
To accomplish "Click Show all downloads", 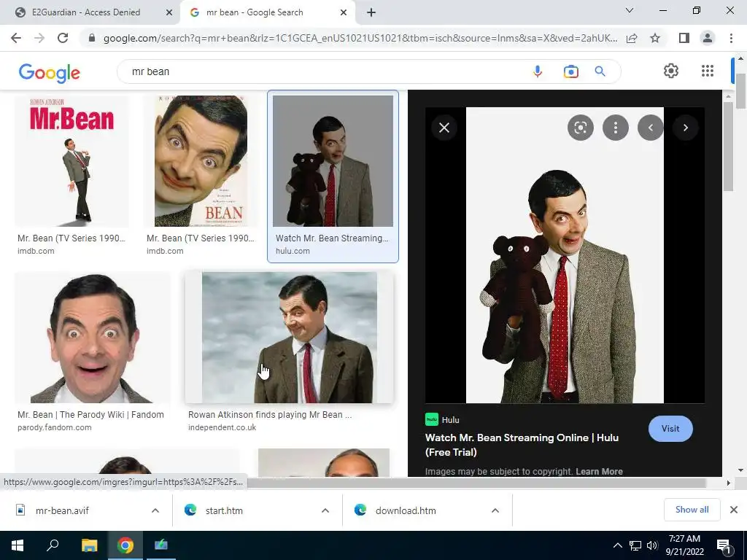I will pos(692,510).
